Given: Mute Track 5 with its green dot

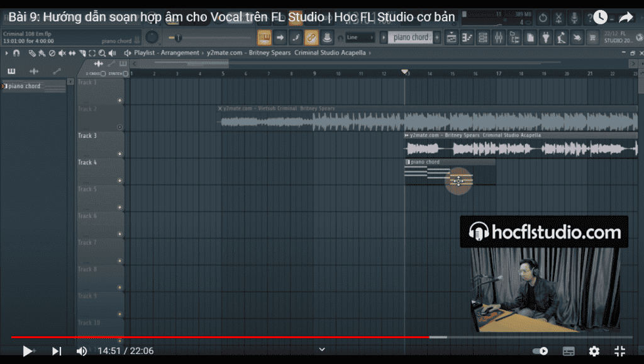Looking at the screenshot, I should (120, 207).
